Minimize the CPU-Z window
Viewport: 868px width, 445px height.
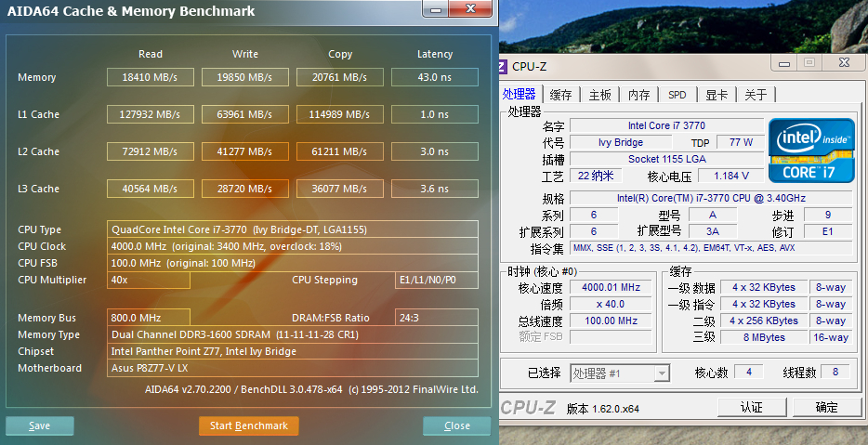coord(783,63)
